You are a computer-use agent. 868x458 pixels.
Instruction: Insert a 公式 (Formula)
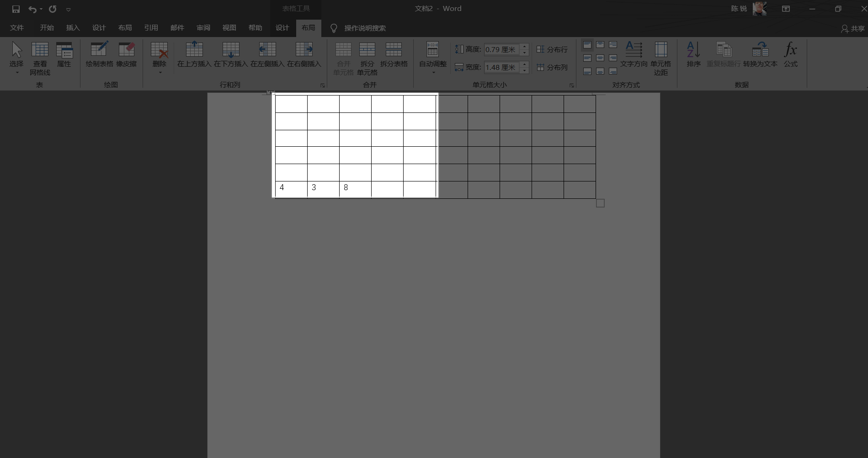pyautogui.click(x=790, y=55)
